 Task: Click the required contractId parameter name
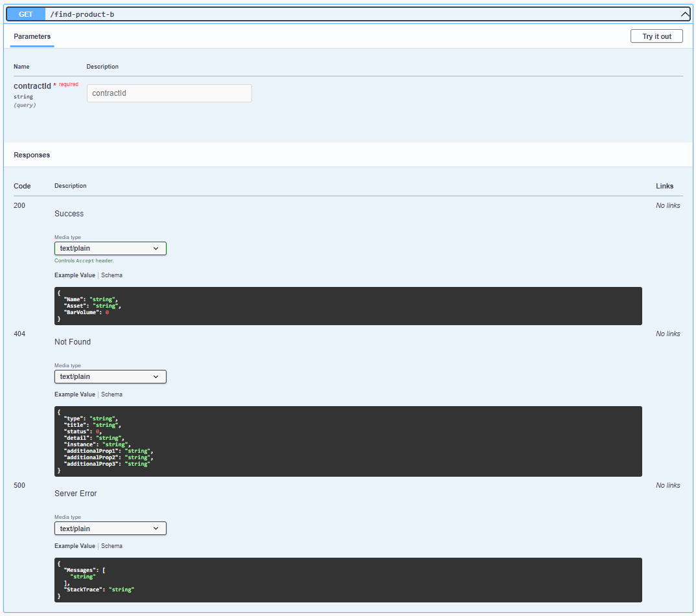(32, 86)
